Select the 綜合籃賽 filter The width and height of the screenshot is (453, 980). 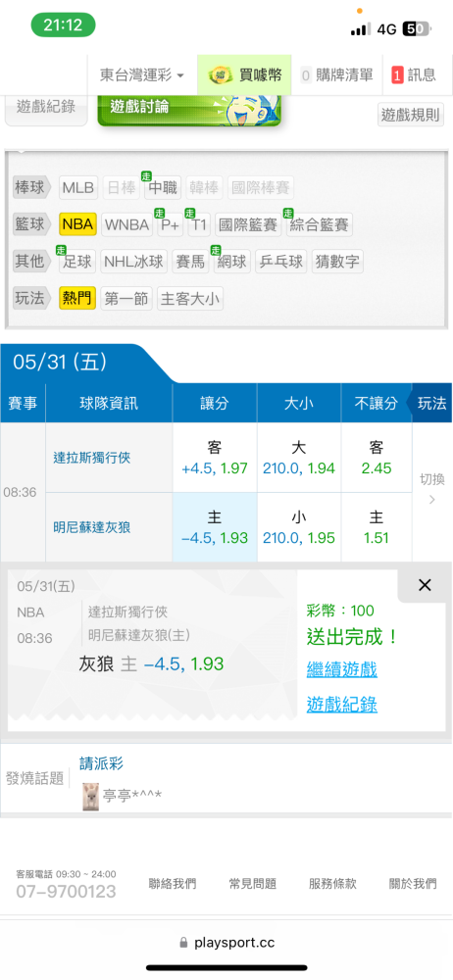(320, 224)
